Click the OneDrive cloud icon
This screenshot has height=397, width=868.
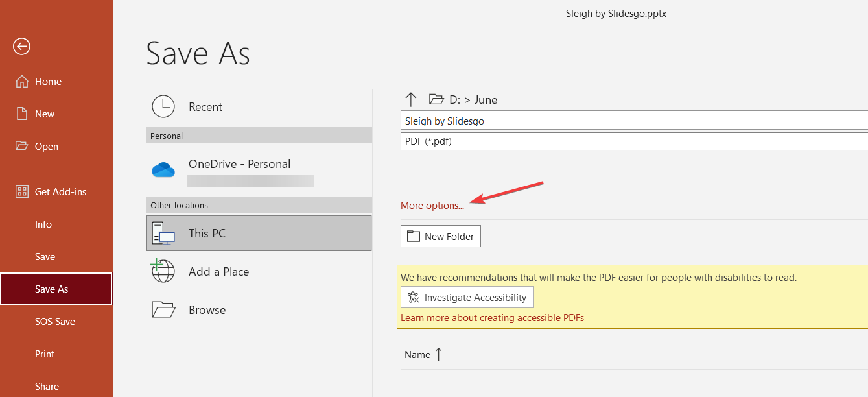(x=163, y=170)
